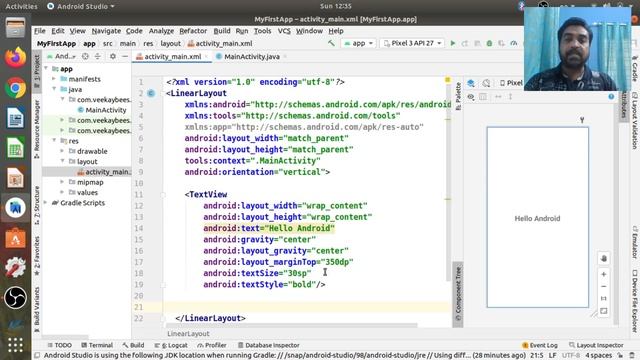Open the Event Log
Image resolution: width=640 pixels, height=360 pixels.
tap(540, 345)
